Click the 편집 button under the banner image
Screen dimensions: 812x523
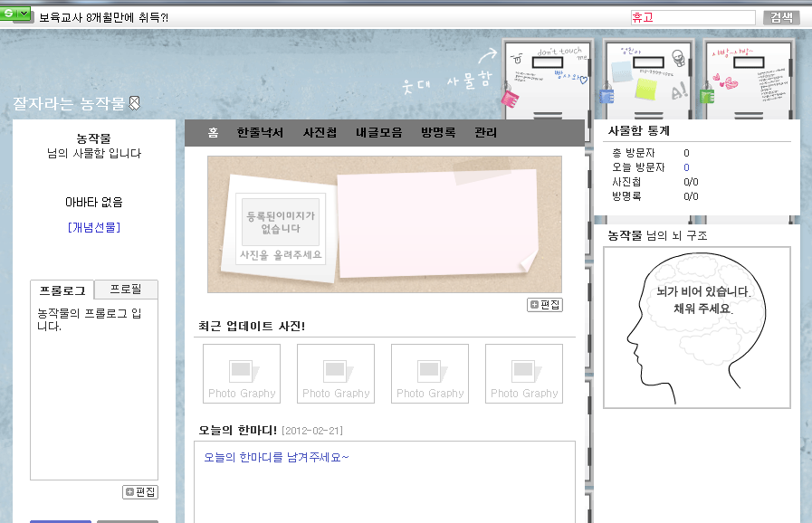click(545, 305)
